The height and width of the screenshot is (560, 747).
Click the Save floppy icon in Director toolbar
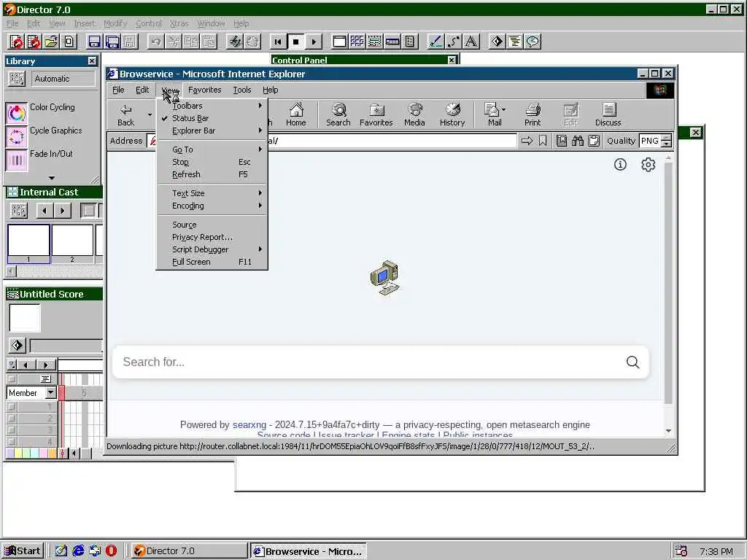[x=94, y=42]
